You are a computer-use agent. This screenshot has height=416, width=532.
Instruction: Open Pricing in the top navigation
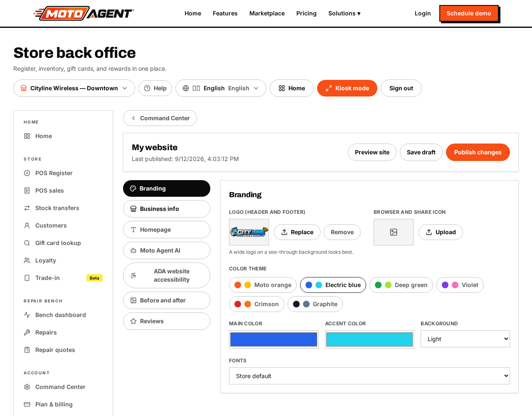pyautogui.click(x=306, y=13)
